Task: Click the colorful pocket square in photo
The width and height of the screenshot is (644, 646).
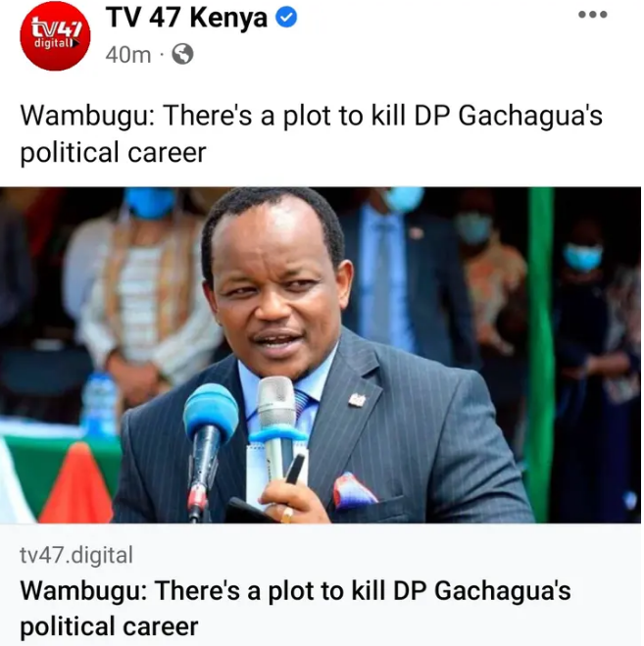Action: pyautogui.click(x=353, y=490)
